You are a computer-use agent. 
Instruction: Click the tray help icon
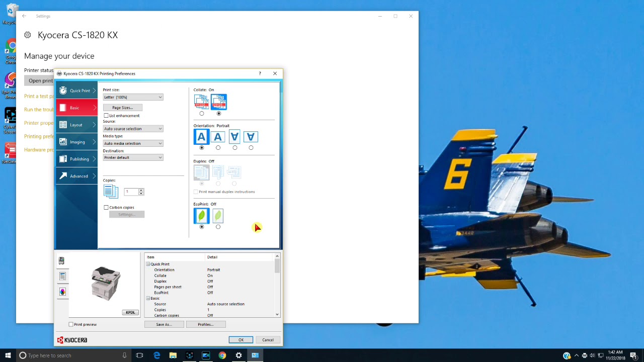(x=567, y=355)
